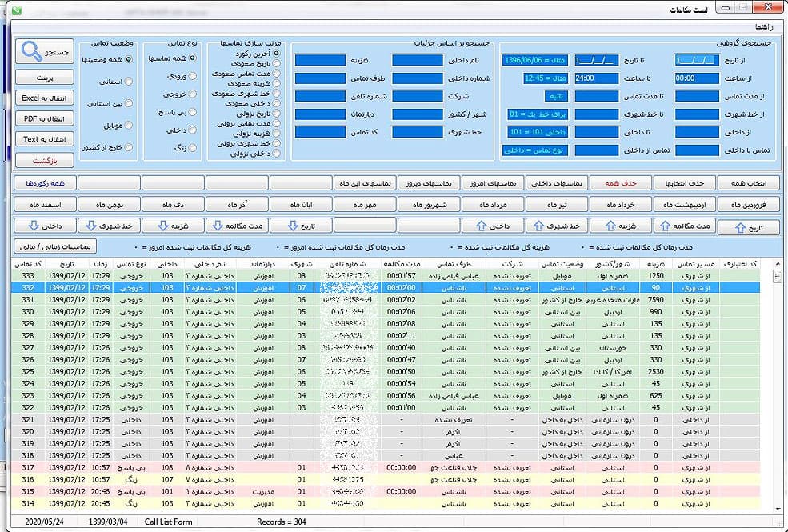Filter by اسفند ماه month button

(46, 205)
